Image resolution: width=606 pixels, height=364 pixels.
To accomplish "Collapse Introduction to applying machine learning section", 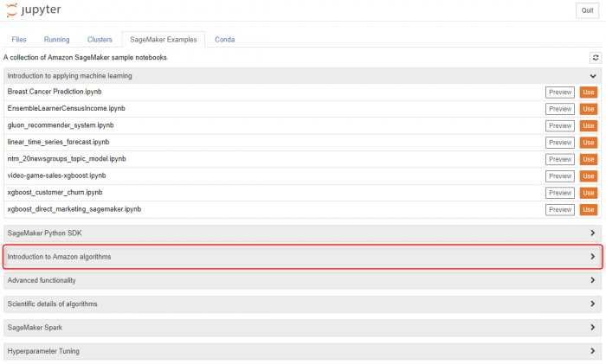I will point(303,76).
